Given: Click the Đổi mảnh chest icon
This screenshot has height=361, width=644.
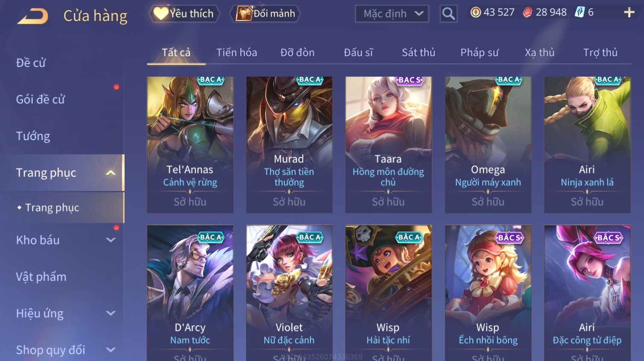Looking at the screenshot, I should [244, 14].
